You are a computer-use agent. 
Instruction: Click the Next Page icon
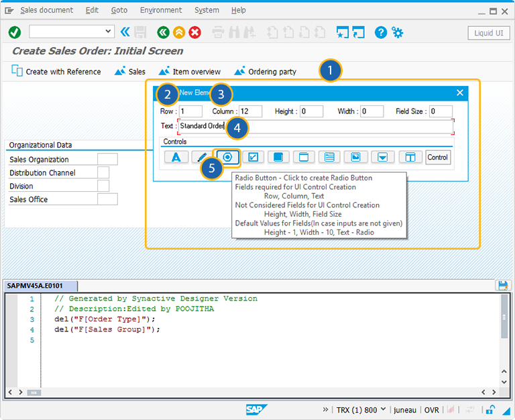pos(304,32)
